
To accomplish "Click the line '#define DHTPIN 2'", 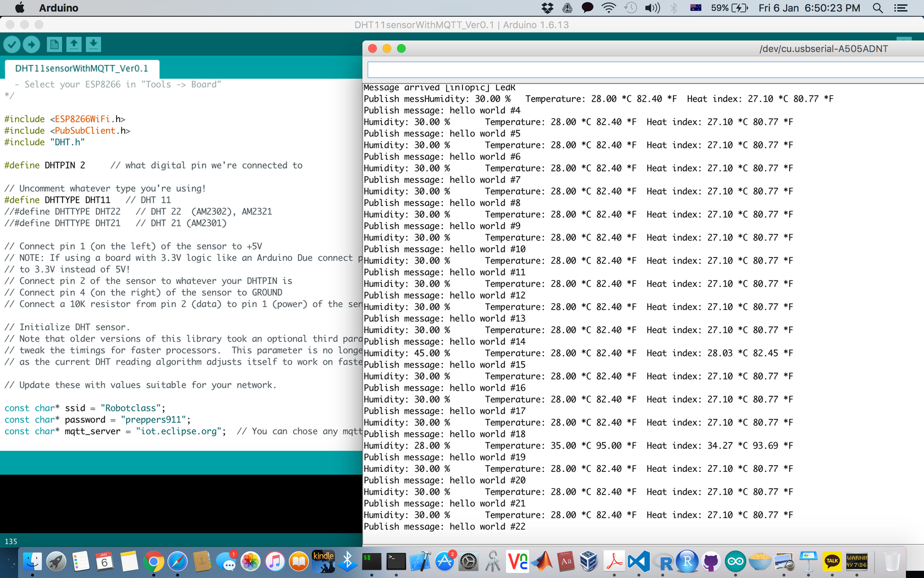I will tap(45, 165).
